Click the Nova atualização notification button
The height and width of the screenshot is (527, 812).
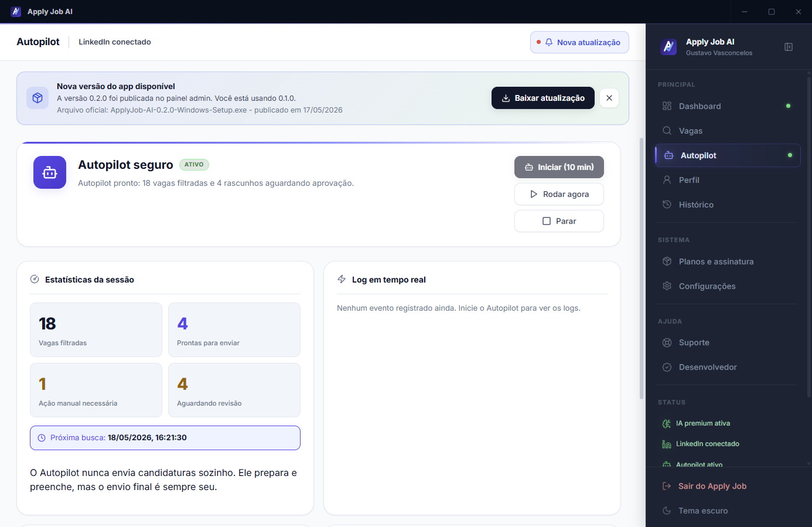(x=579, y=42)
